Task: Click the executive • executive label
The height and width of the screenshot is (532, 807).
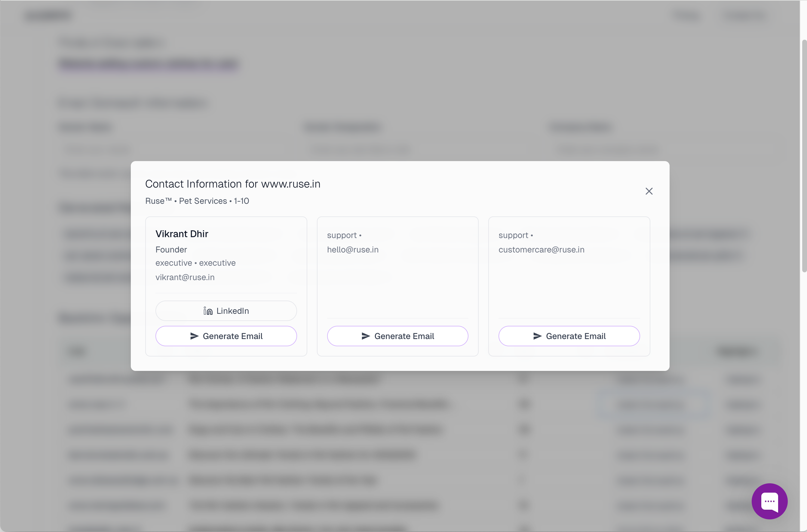Action: click(195, 263)
